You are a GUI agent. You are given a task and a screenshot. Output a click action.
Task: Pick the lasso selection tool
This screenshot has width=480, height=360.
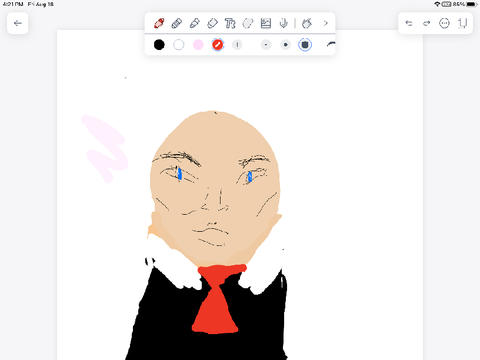(248, 23)
